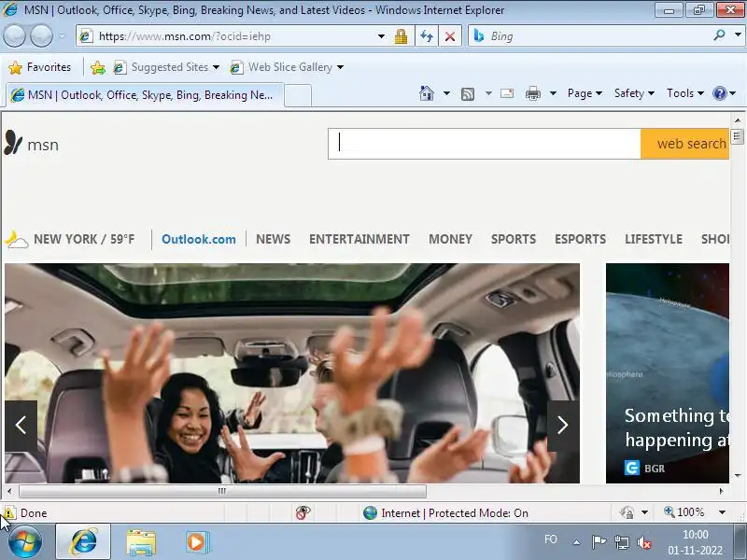Image resolution: width=747 pixels, height=560 pixels.
Task: Expand the zoom level dropdown arrow
Action: 722,512
